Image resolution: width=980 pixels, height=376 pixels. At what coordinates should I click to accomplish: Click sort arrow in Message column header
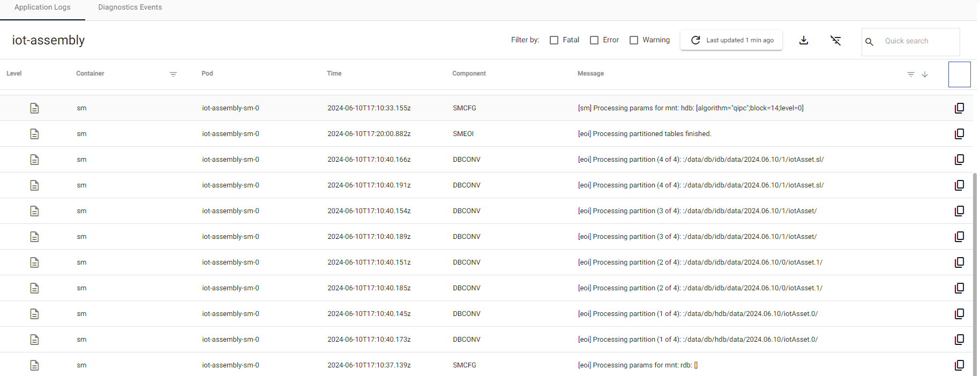(x=925, y=74)
